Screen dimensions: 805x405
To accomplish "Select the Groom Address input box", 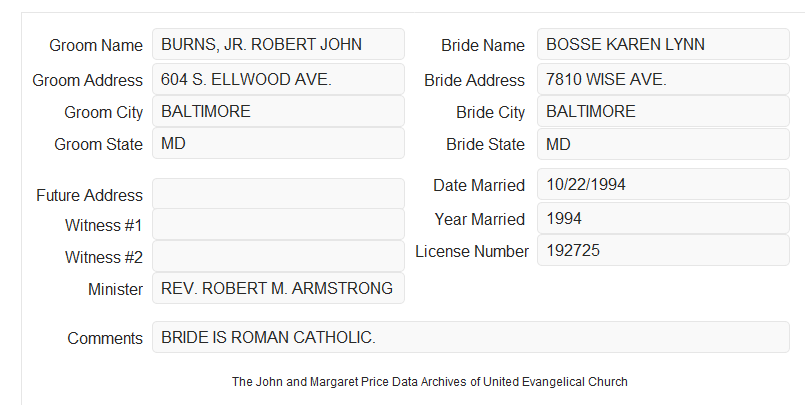I will (278, 79).
